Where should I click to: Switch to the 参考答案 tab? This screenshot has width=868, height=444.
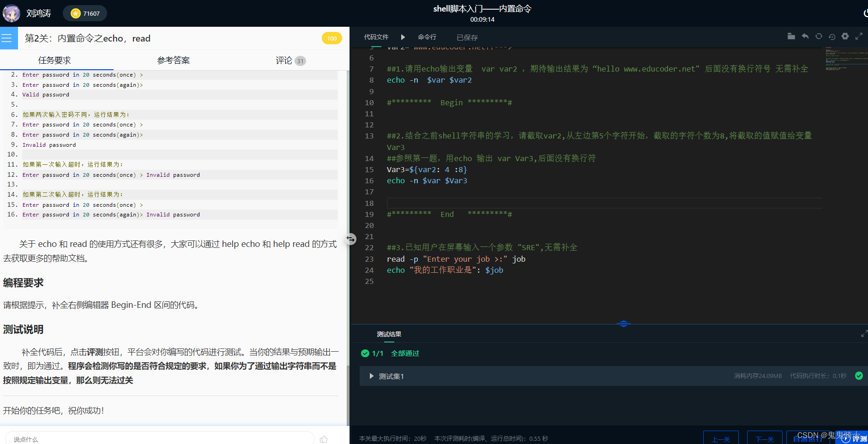173,60
